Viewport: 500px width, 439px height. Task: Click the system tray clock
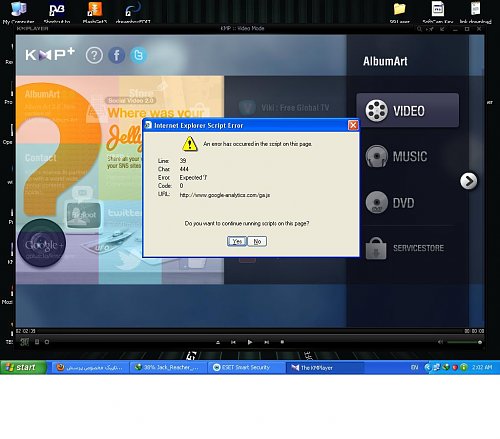[x=482, y=367]
